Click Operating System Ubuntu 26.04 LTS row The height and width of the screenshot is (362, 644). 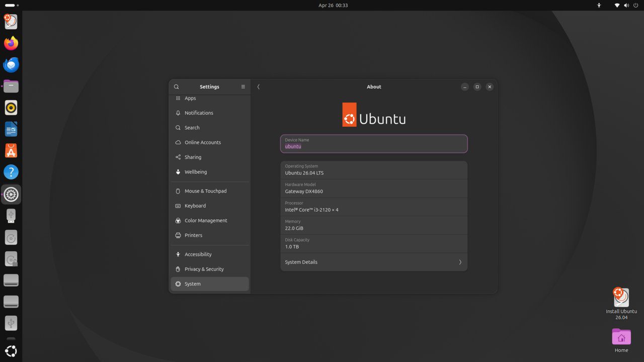pyautogui.click(x=374, y=170)
